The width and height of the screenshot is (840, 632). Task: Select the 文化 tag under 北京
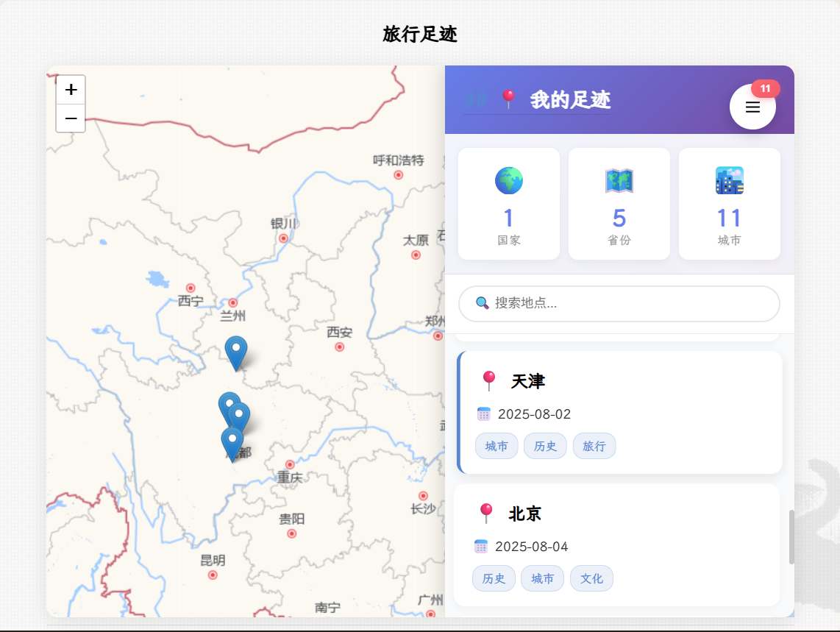coord(591,578)
